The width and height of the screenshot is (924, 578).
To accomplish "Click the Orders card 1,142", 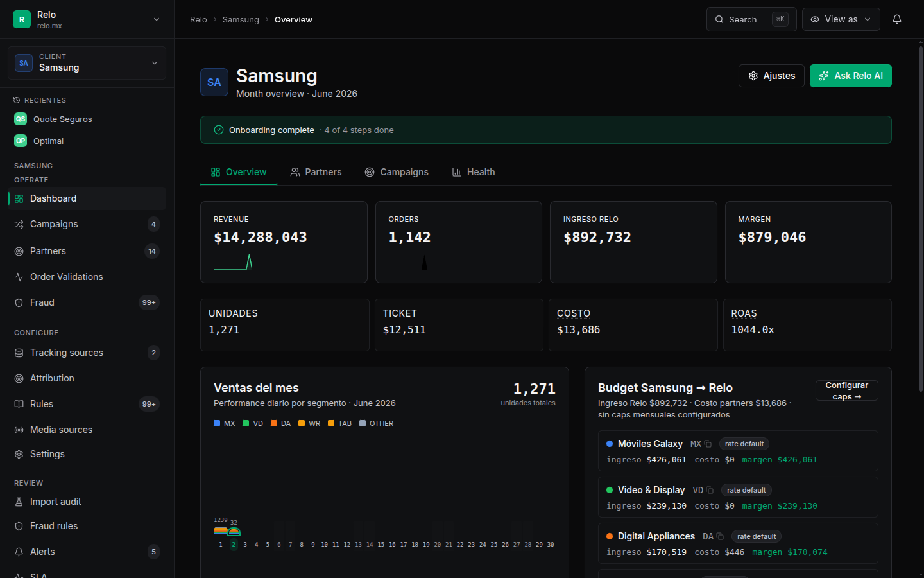I will [459, 242].
